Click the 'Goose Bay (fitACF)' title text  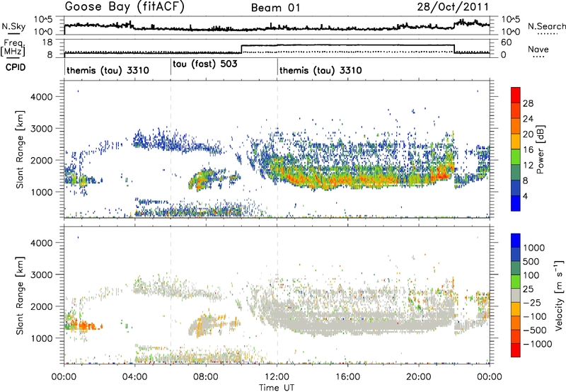pyautogui.click(x=125, y=6)
